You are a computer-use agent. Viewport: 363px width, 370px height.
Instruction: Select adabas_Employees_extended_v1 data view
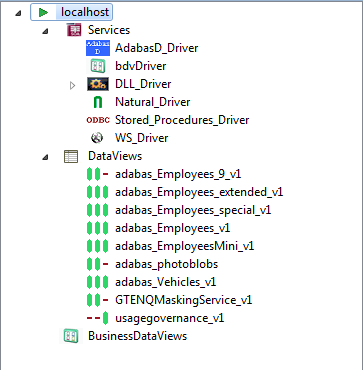point(199,192)
